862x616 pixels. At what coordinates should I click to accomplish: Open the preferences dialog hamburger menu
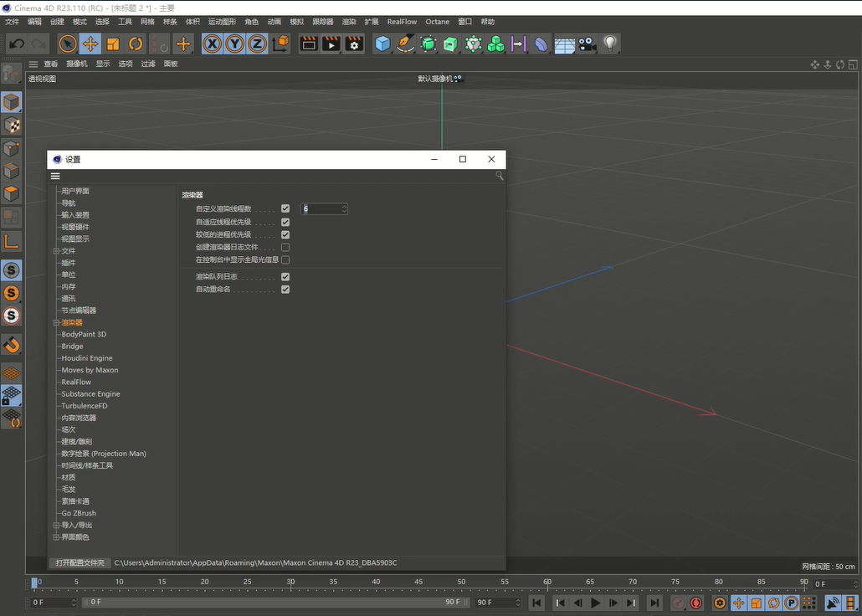(x=55, y=176)
